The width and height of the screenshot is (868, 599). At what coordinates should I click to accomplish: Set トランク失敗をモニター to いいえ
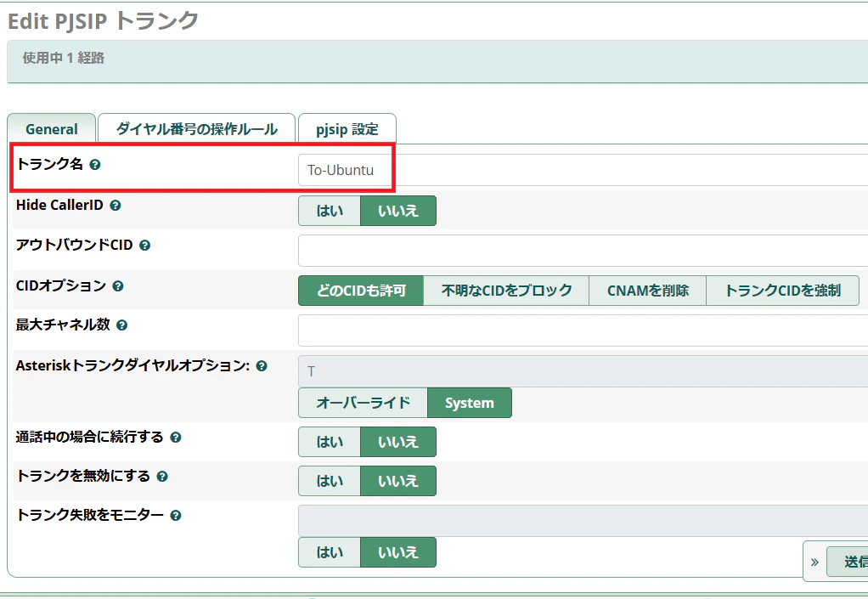click(398, 552)
